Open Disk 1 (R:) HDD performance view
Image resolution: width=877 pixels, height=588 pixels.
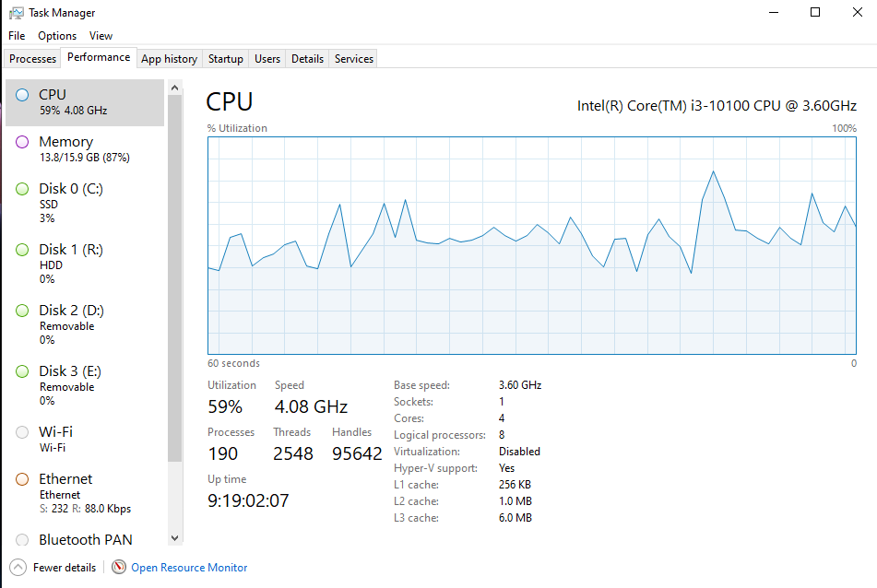tap(21, 250)
